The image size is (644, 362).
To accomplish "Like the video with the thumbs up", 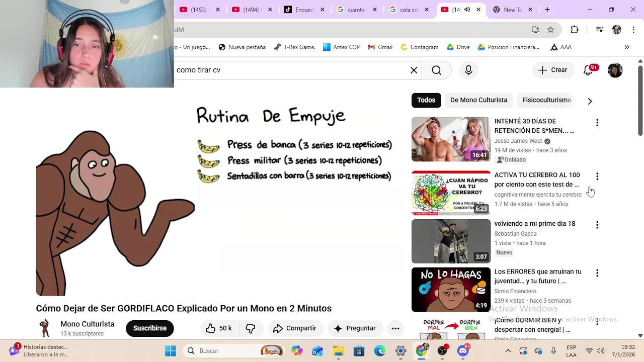I will pos(219,328).
